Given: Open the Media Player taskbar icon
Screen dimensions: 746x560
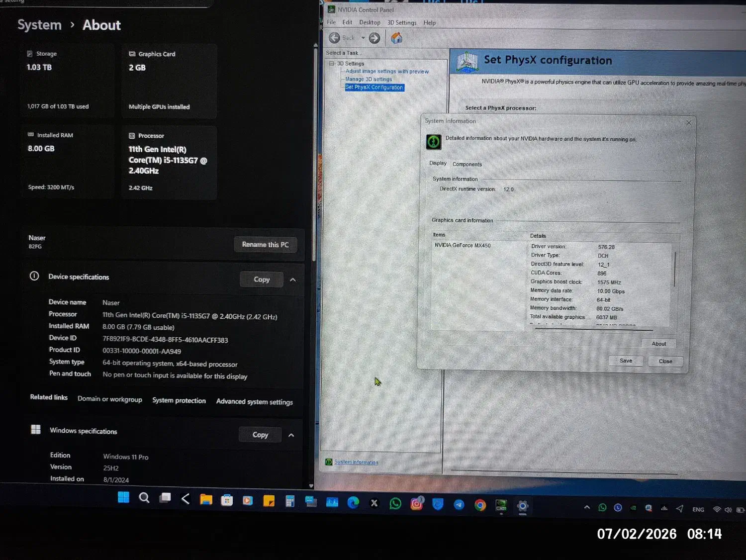Looking at the screenshot, I should coord(248,501).
